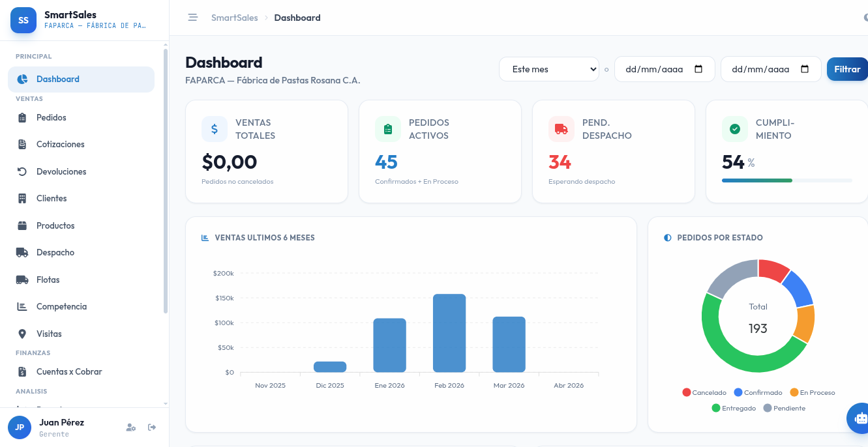868x447 pixels.
Task: Click the Juan Pérez user name
Action: [x=61, y=422]
